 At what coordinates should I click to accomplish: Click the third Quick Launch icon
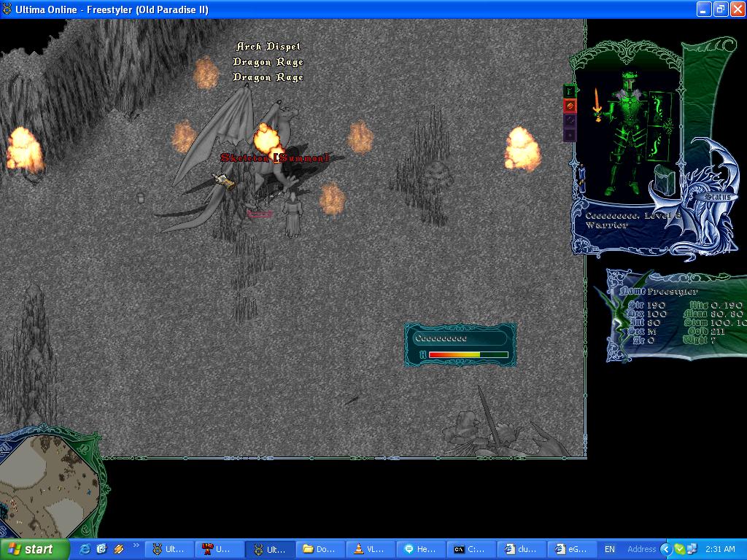click(119, 549)
